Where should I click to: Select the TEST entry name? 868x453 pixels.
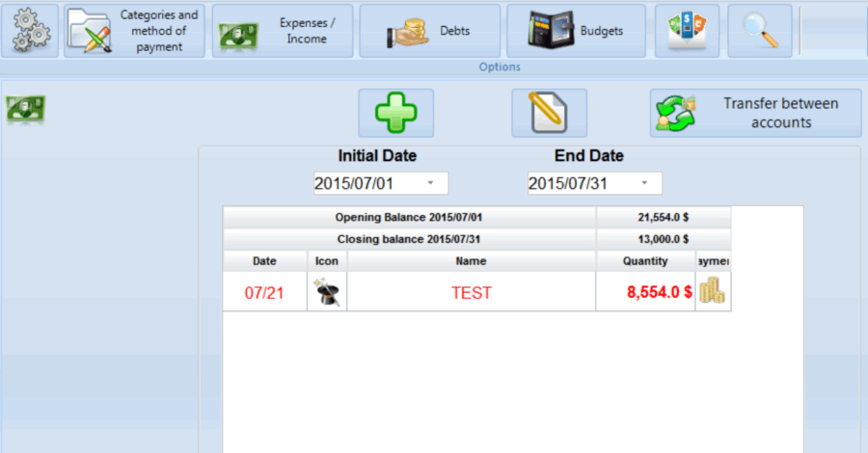tap(471, 293)
